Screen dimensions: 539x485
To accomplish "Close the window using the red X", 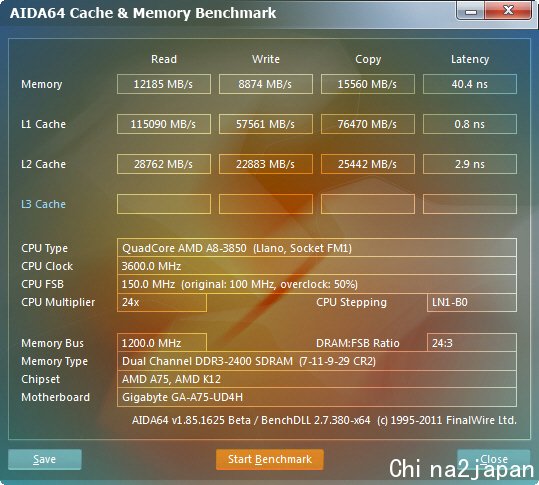I will click(x=508, y=11).
